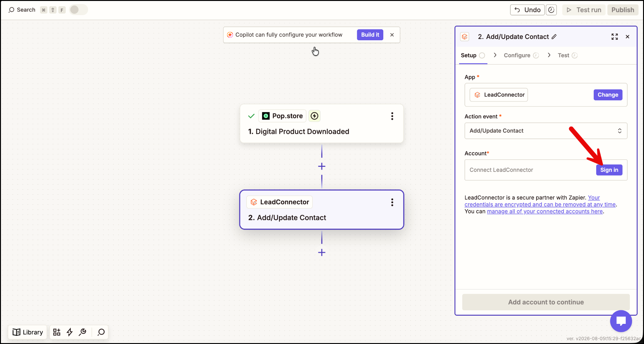Switch to the Setup tab

click(x=473, y=55)
